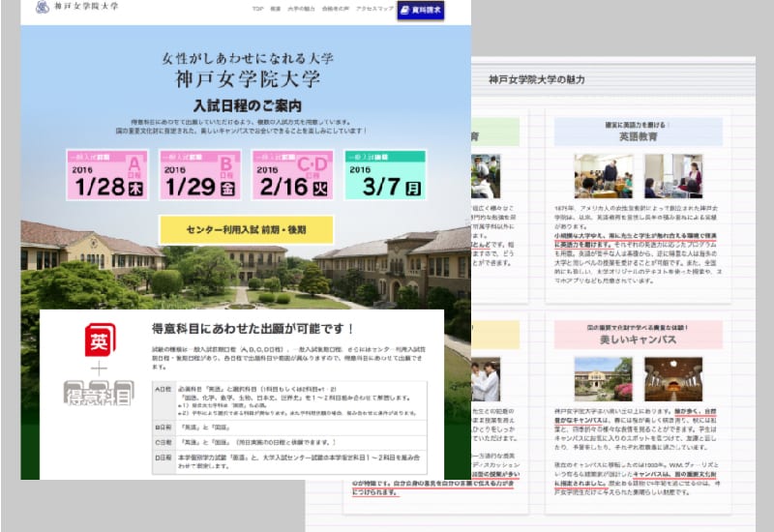774x532 pixels.
Task: Click the B日程 row label in table
Action: tap(164, 428)
